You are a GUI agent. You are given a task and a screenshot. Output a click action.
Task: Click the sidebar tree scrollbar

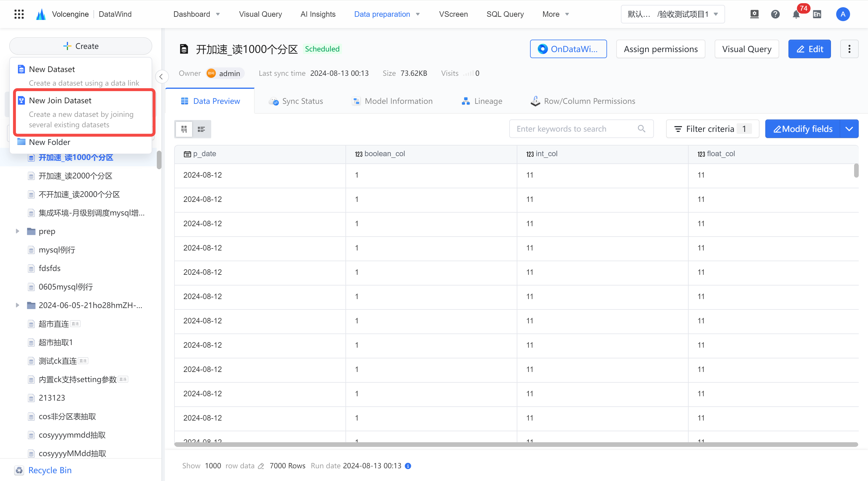pyautogui.click(x=159, y=160)
